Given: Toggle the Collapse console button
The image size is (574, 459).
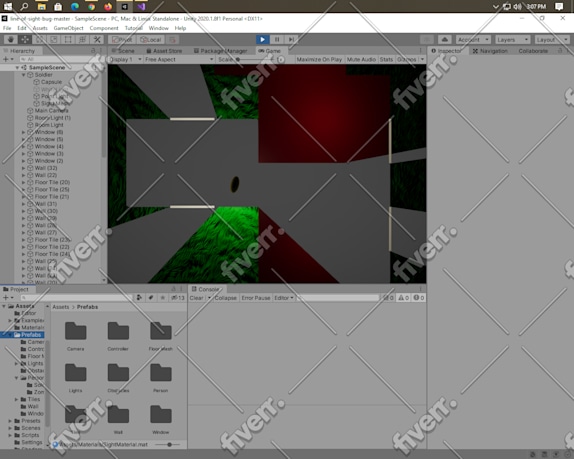Looking at the screenshot, I should (x=226, y=298).
